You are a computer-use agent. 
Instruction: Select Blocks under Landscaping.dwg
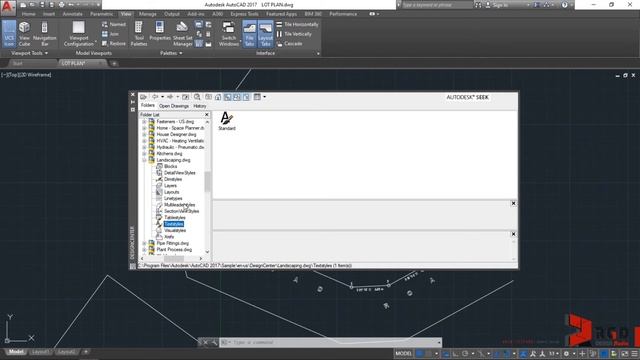point(170,167)
